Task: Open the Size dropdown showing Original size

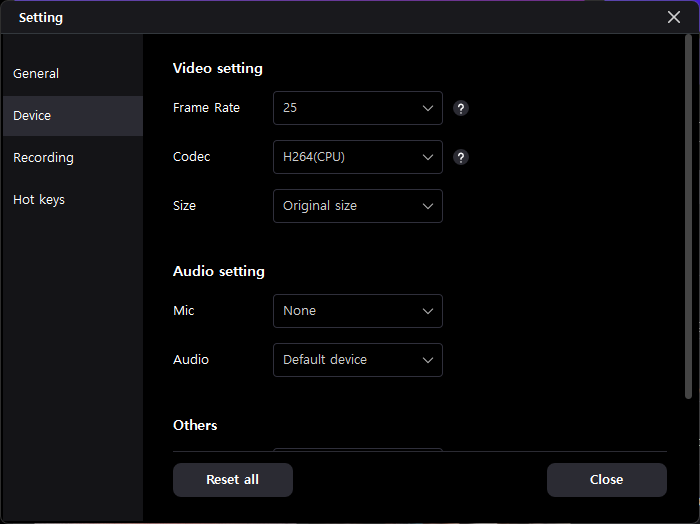Action: click(357, 206)
